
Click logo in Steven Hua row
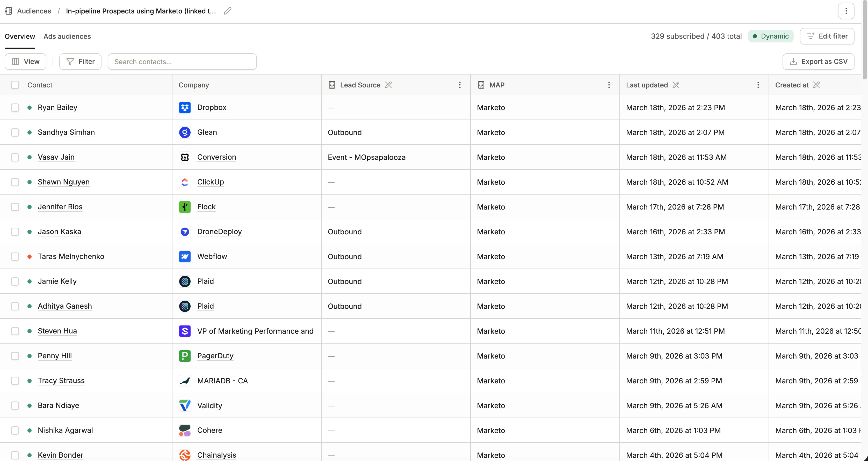coord(185,331)
